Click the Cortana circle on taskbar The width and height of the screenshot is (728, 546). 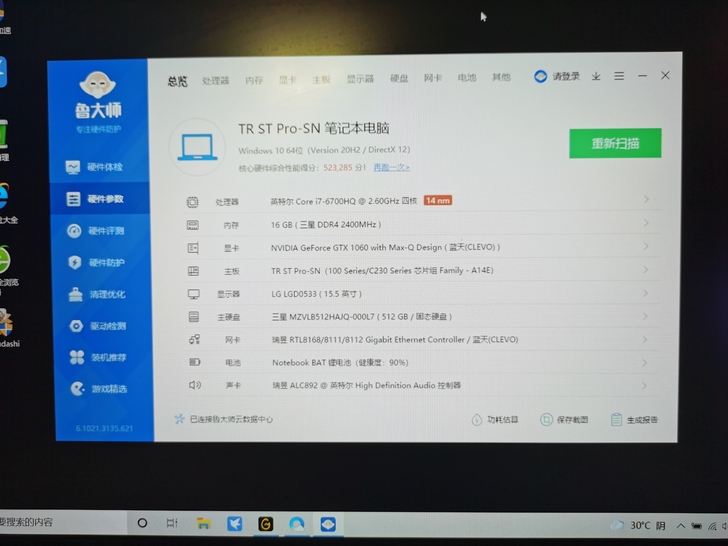click(143, 523)
